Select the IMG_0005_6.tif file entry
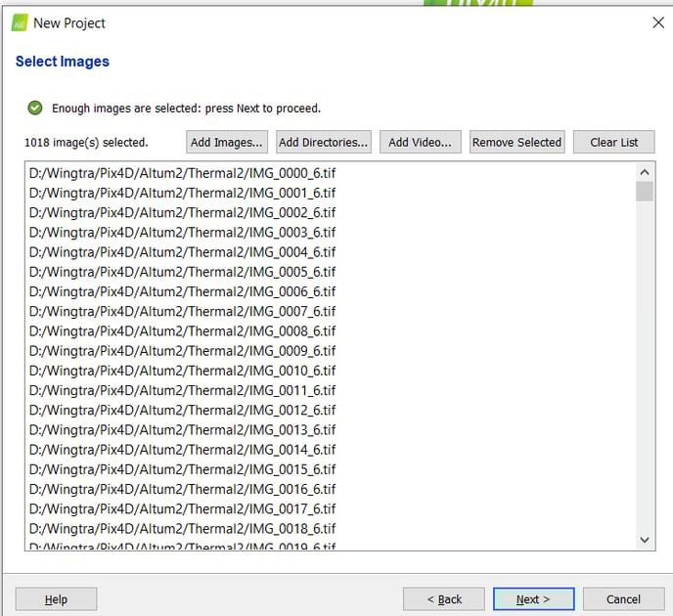The width and height of the screenshot is (673, 616). (182, 272)
